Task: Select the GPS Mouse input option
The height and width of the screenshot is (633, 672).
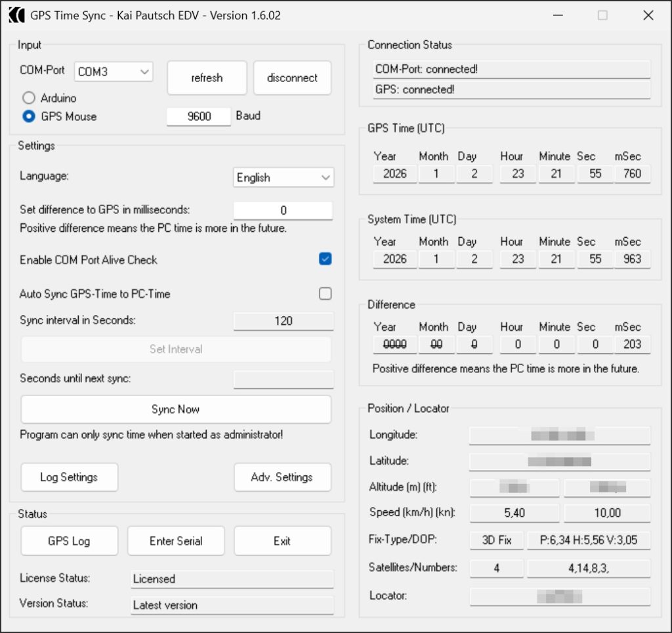Action: (28, 116)
